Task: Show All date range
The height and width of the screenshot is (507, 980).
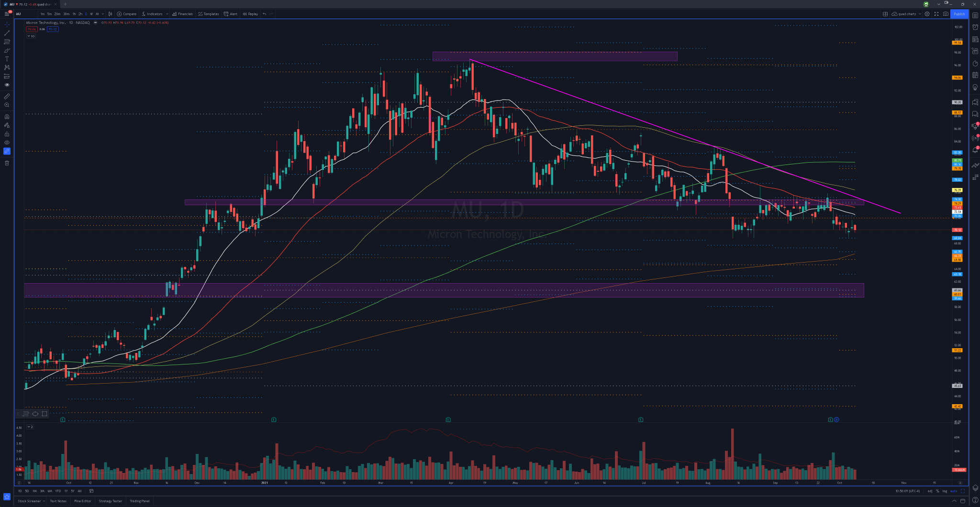Action: click(79, 491)
